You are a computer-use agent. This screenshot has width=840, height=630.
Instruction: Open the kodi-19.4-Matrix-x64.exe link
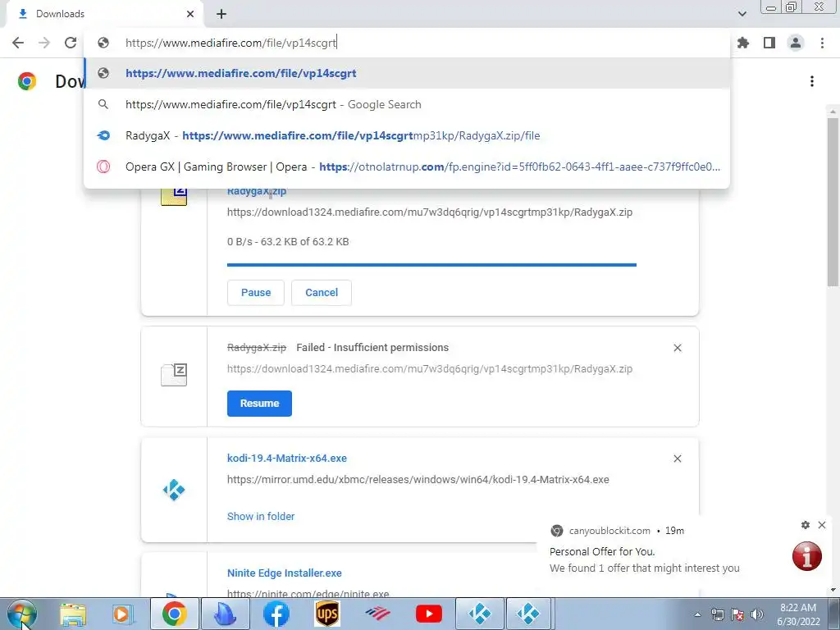[x=286, y=459]
